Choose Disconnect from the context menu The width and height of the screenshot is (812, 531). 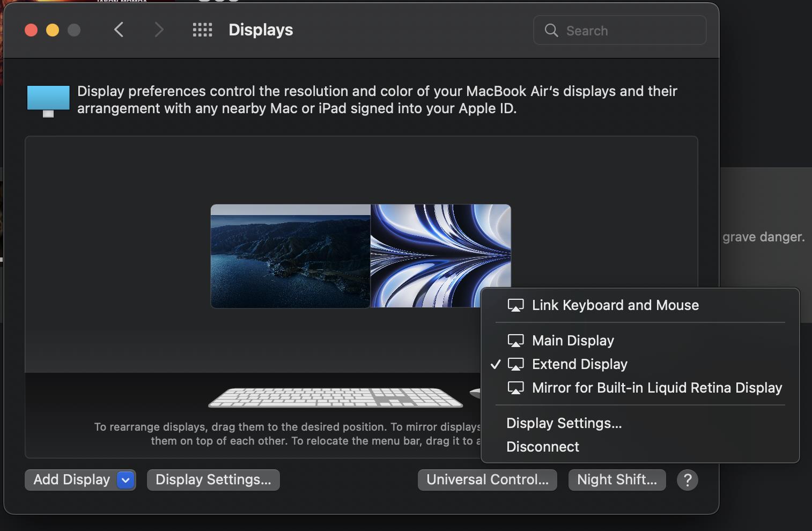pyautogui.click(x=543, y=447)
